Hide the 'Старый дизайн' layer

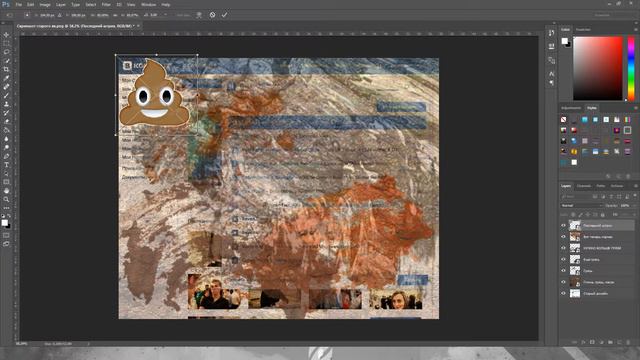(564, 293)
